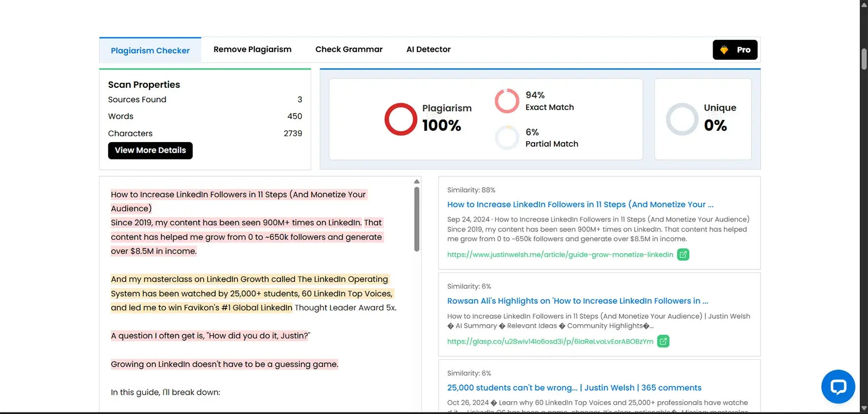This screenshot has width=868, height=414.
Task: Click the 'Scan Properties' heading
Action: coord(144,84)
